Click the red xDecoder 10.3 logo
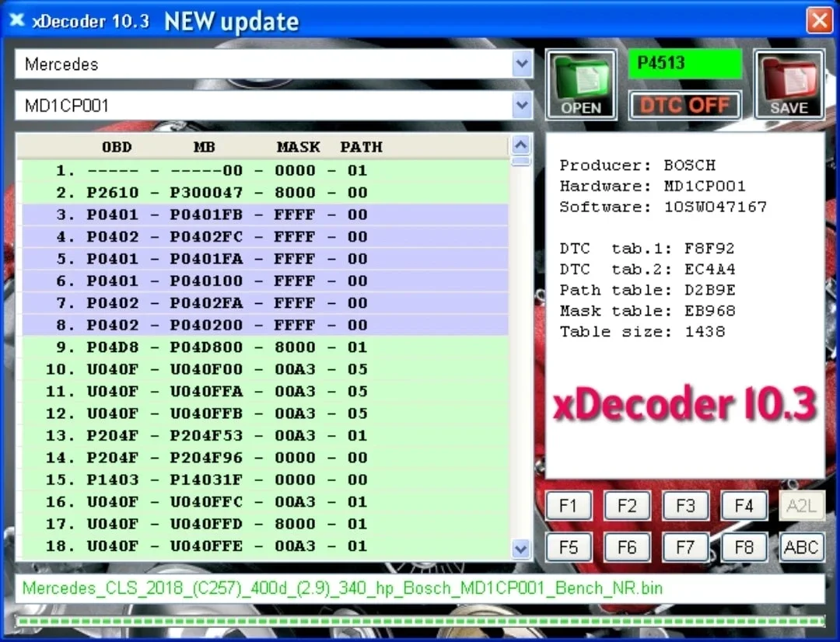Screen dimensions: 840x642 (x=684, y=404)
